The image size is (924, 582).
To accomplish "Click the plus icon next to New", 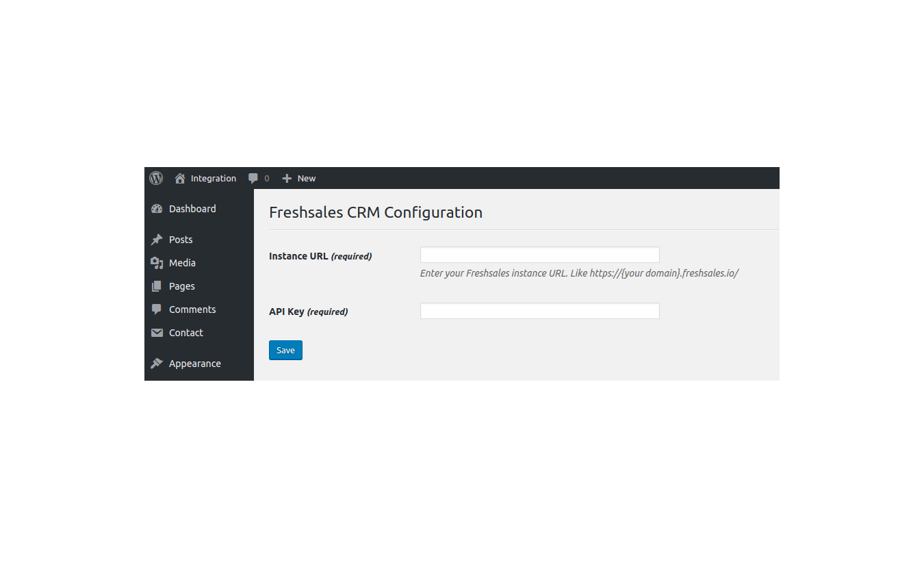I will coord(287,178).
